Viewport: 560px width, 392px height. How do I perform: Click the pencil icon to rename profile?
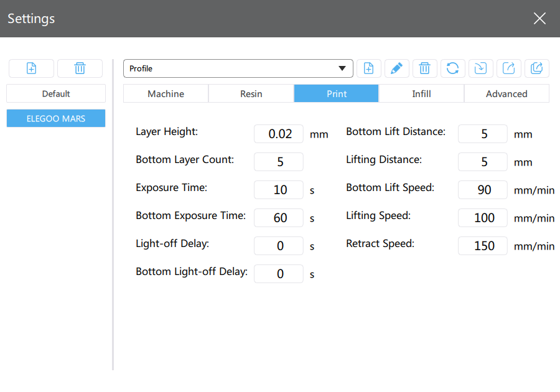tap(396, 68)
